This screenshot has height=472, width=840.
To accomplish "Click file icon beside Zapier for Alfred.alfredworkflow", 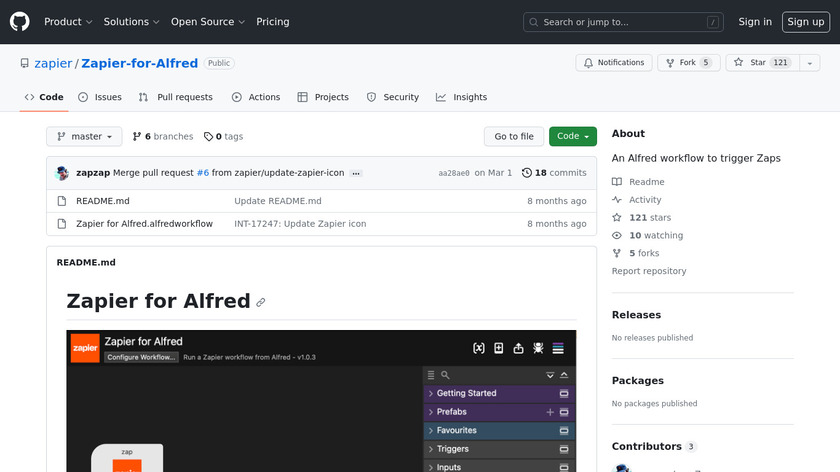I will 62,224.
